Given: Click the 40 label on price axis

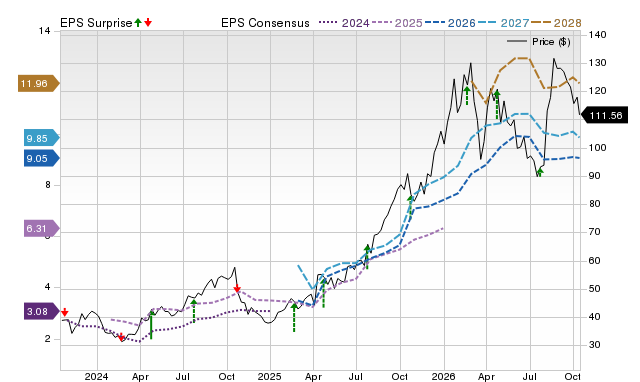Looking at the screenshot, I should click(x=595, y=317).
